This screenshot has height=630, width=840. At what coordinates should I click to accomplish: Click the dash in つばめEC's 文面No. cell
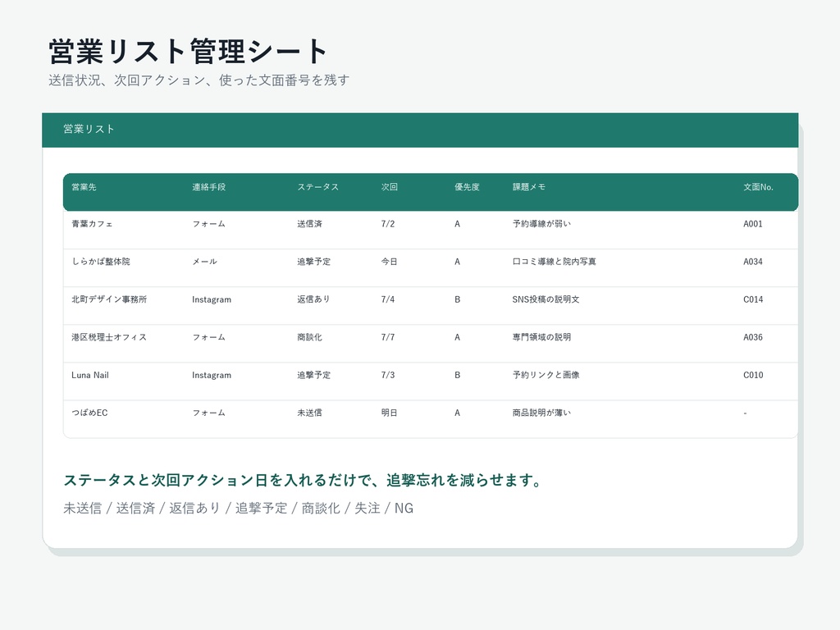pyautogui.click(x=745, y=413)
